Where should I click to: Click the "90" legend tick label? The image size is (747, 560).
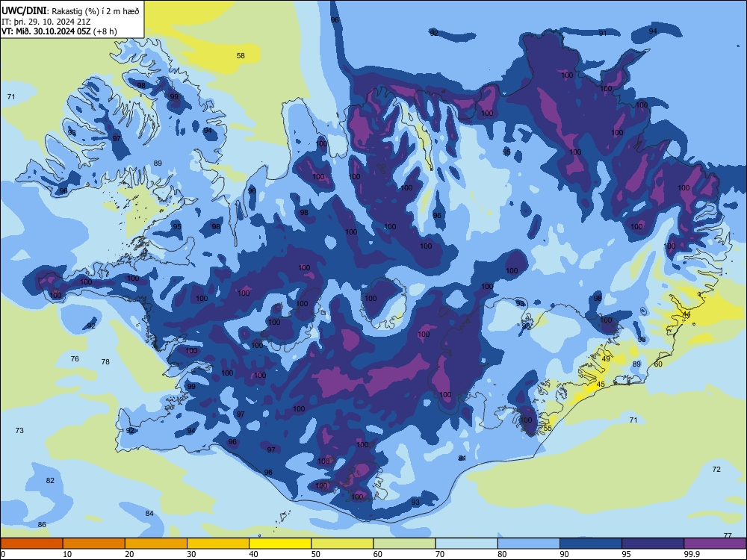coord(565,554)
